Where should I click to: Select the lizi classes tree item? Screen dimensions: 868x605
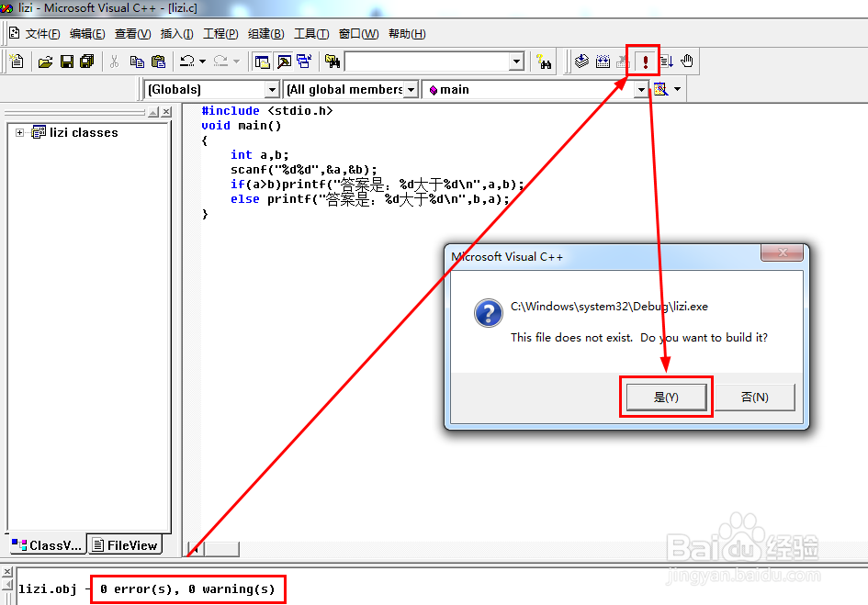[x=84, y=133]
